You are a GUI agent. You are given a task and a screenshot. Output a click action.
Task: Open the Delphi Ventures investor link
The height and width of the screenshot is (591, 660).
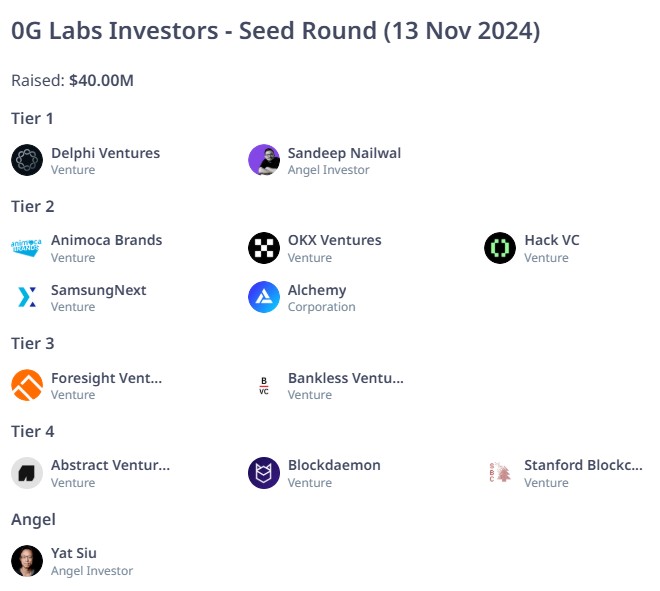click(106, 153)
